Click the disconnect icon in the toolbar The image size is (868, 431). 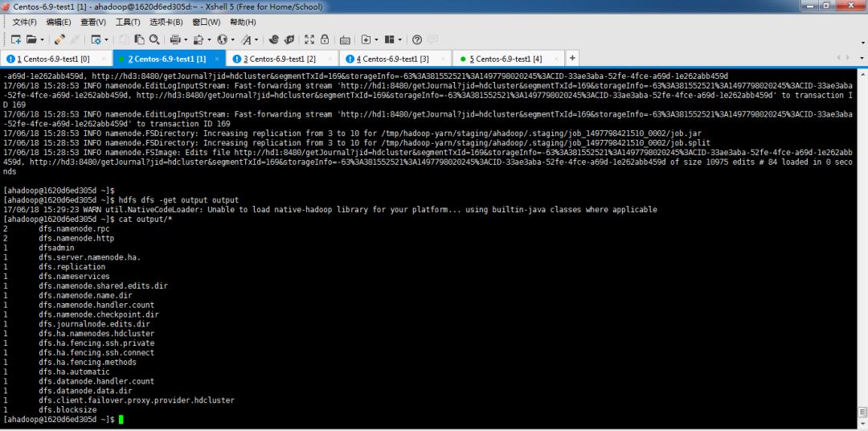coord(74,39)
